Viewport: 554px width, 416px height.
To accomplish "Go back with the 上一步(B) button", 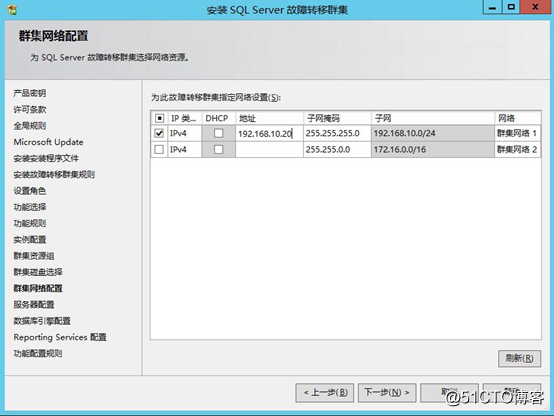I will point(325,393).
